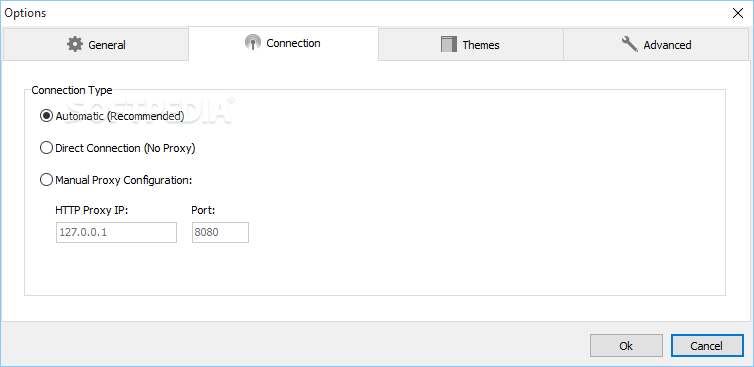Click the 'Connection Type' group heading
Screen dimensions: 754x367
tap(72, 90)
